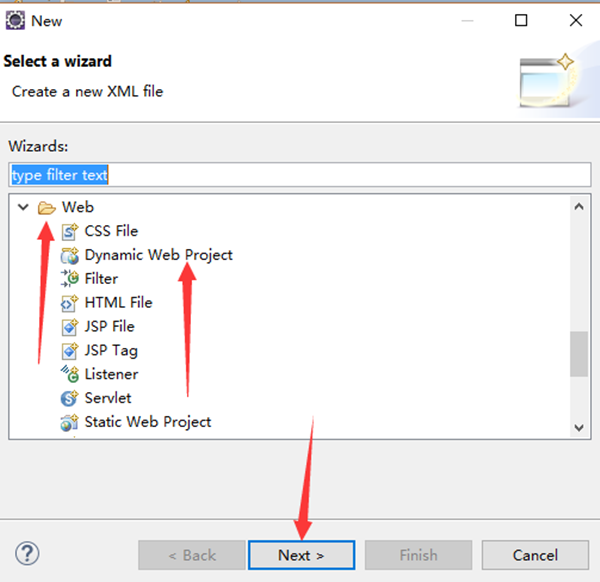Collapse the Web folder chevron
The image size is (600, 582).
pos(23,207)
